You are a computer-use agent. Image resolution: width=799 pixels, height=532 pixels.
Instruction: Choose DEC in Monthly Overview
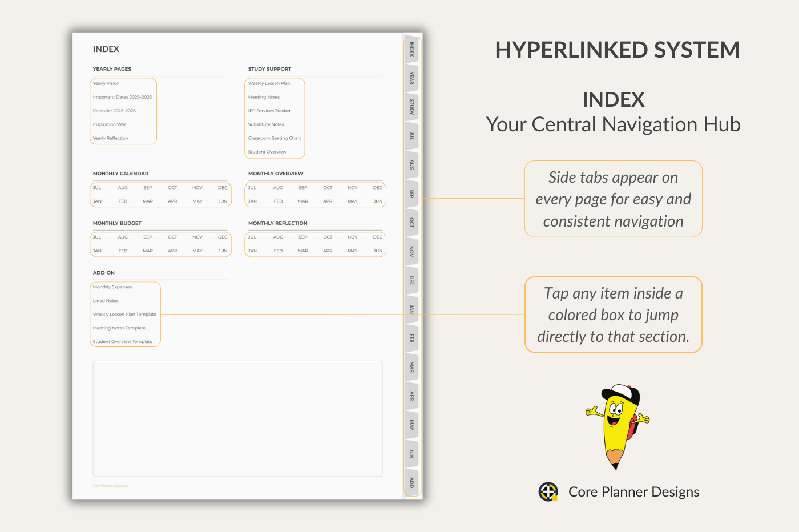(x=377, y=188)
